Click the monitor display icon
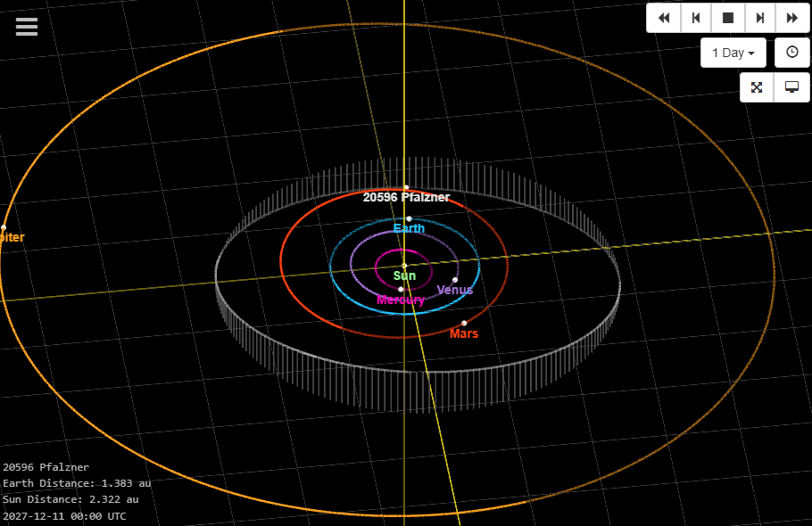This screenshot has height=526, width=812. [x=791, y=87]
